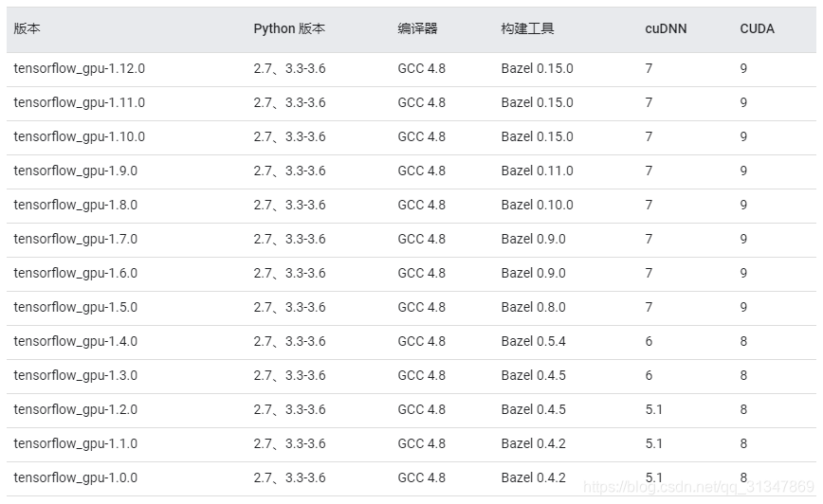Screen dimensions: 823x504
Task: Click the 编译器 column header
Action: (x=417, y=28)
